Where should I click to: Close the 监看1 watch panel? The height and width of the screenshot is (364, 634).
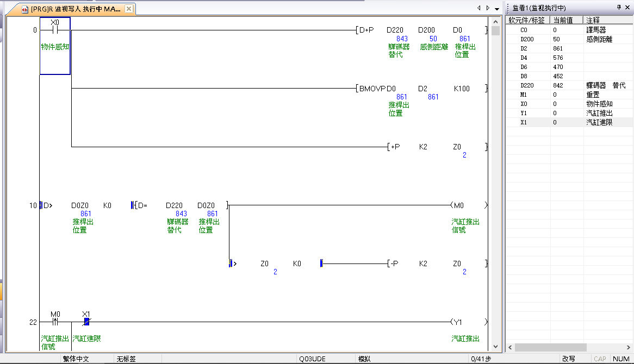(628, 8)
